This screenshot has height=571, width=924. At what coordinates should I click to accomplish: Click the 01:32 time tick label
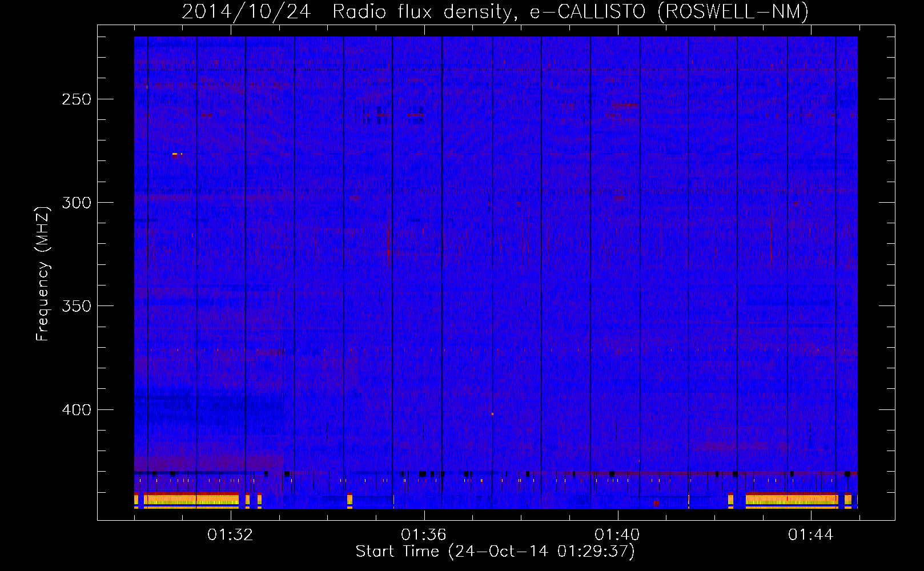pyautogui.click(x=230, y=535)
